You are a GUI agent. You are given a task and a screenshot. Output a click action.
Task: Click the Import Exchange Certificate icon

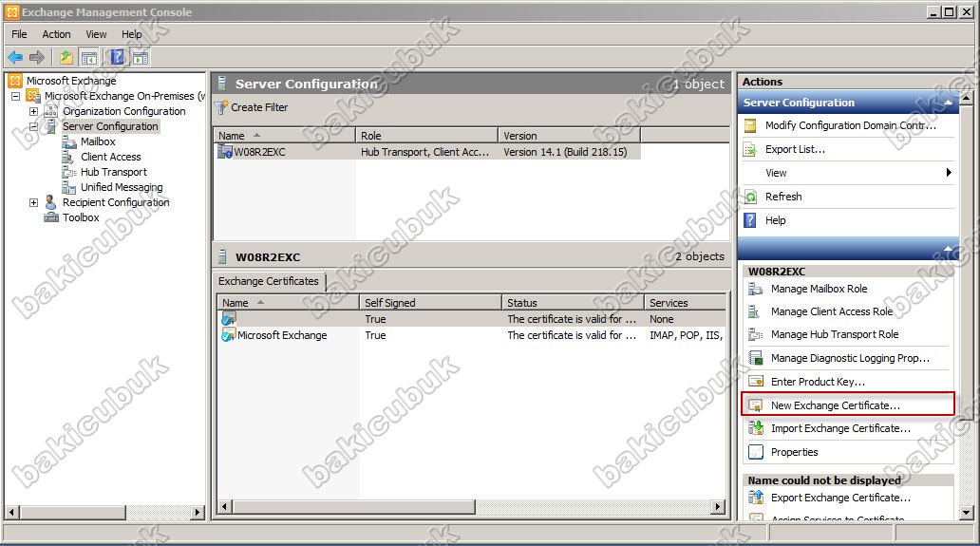756,428
